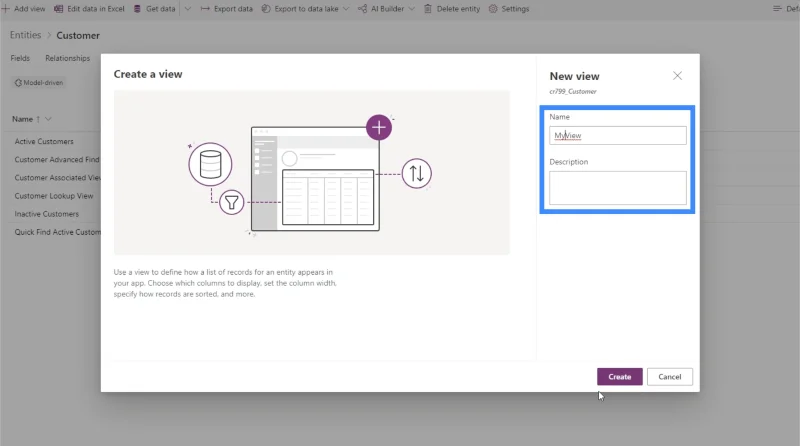
Task: Open the Name column dropdown chevron
Action: 48,119
